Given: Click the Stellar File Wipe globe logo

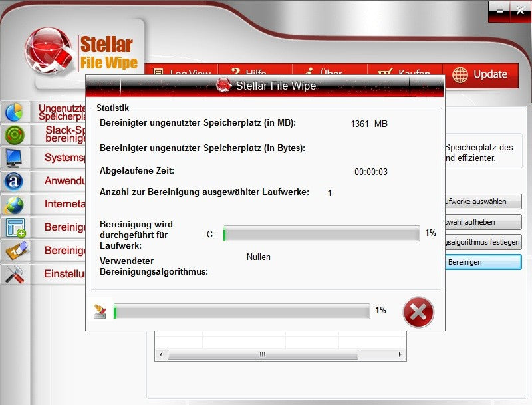Looking at the screenshot, I should [x=50, y=51].
